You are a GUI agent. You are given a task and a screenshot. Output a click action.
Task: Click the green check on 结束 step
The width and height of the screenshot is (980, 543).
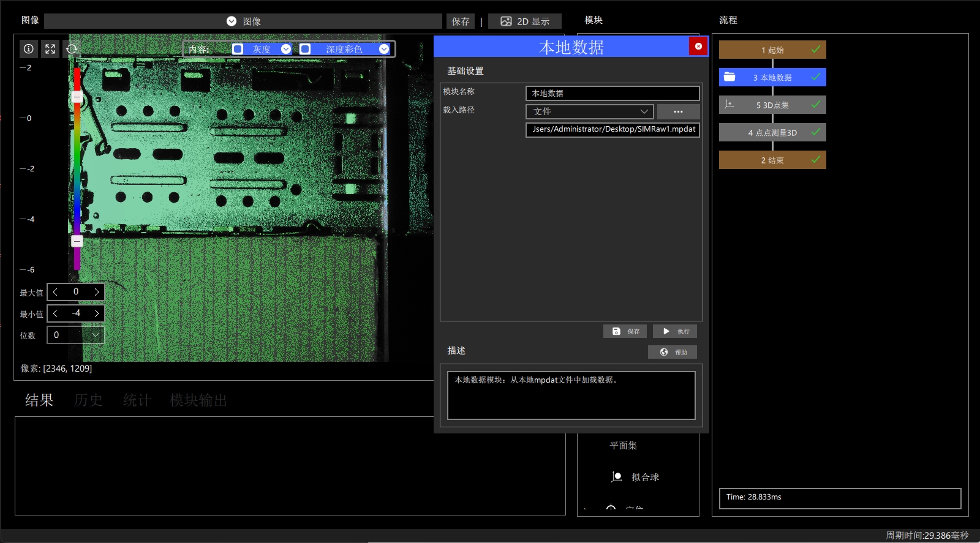click(816, 159)
